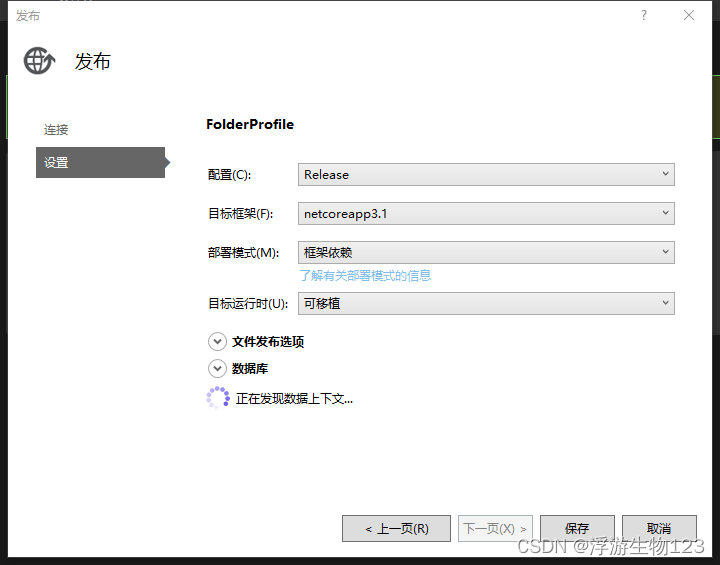Expand the 文件发布选项 section
This screenshot has width=720, height=565.
coord(217,342)
